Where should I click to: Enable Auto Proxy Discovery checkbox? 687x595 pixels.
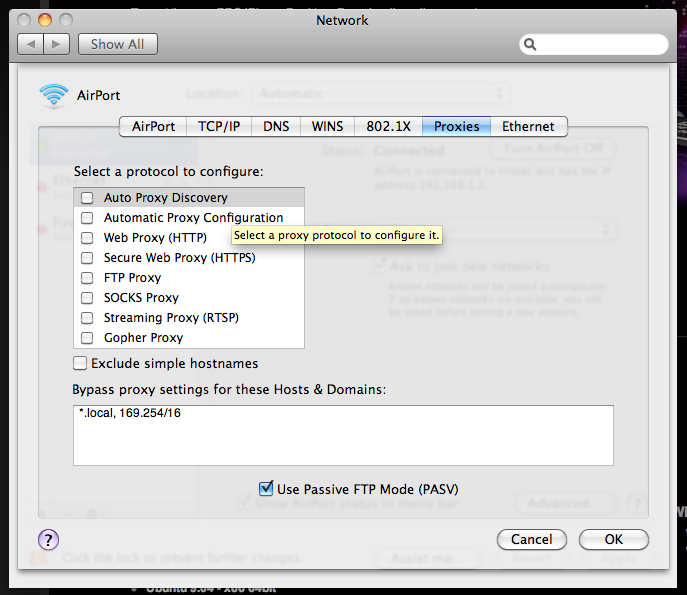[x=87, y=198]
